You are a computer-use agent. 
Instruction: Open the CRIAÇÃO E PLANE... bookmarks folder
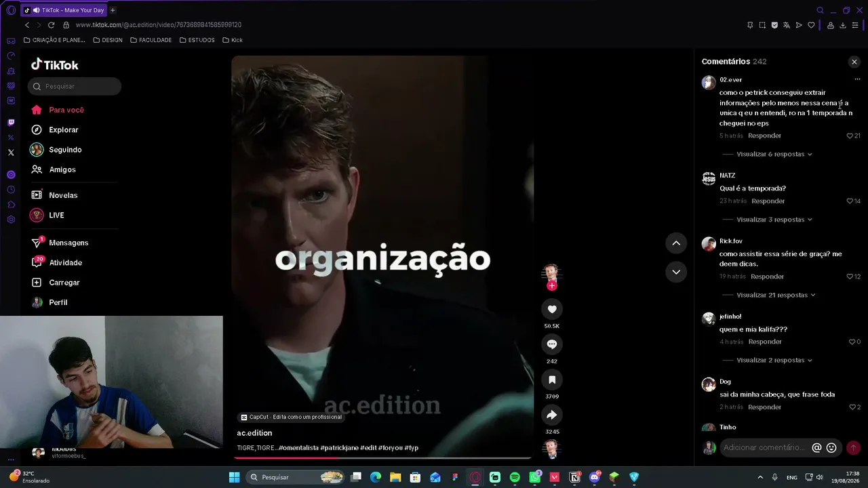[x=54, y=40]
